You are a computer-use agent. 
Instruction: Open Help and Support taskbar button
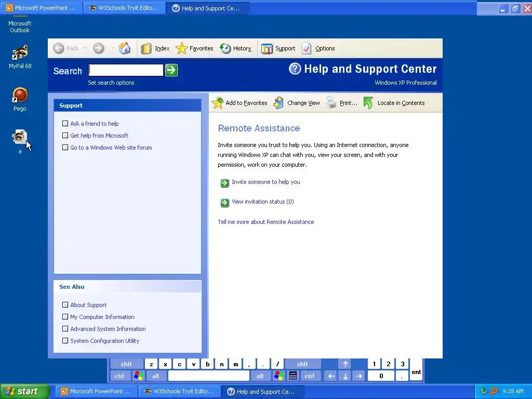coord(262,391)
